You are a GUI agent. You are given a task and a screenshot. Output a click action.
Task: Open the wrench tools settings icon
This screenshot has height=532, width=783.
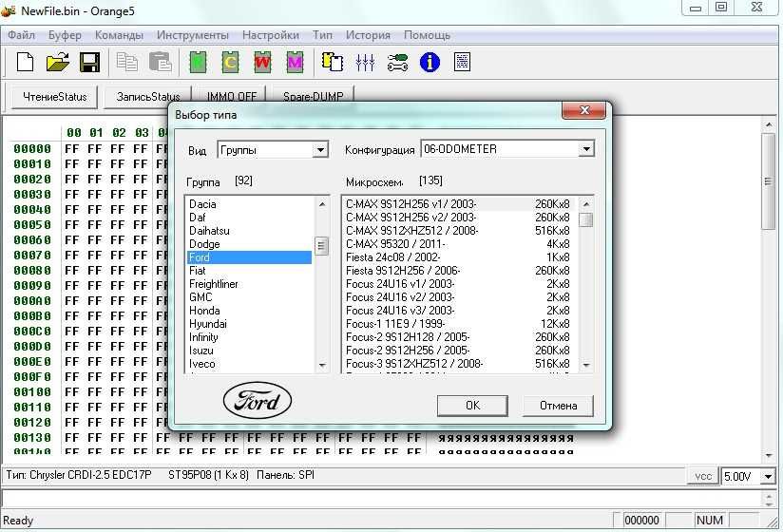(397, 63)
